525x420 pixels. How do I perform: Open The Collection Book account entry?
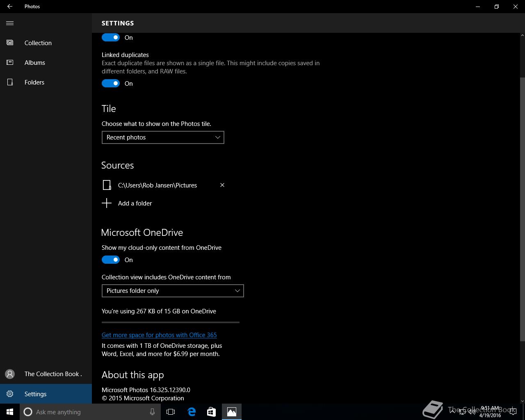(x=46, y=374)
